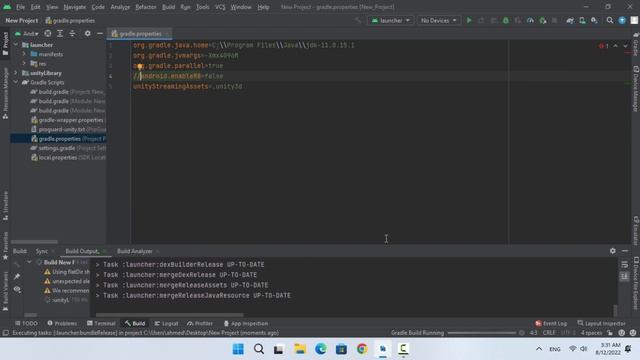Open Project panel gear options

point(87,33)
